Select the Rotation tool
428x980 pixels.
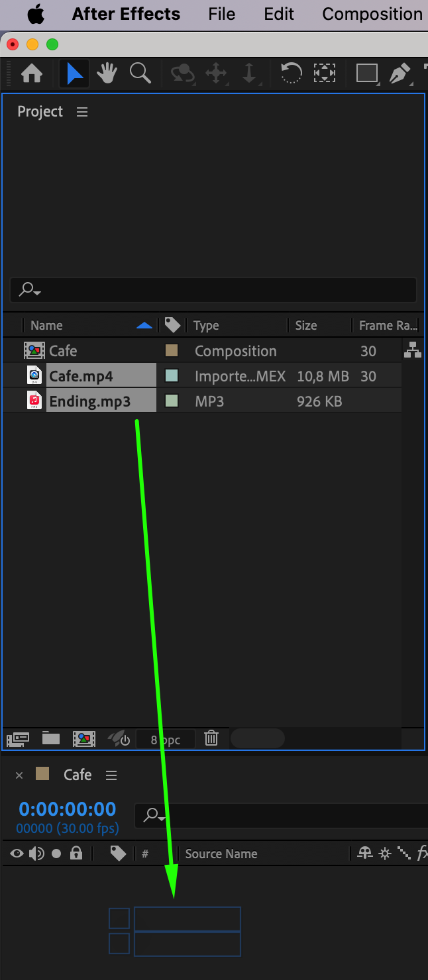[291, 73]
